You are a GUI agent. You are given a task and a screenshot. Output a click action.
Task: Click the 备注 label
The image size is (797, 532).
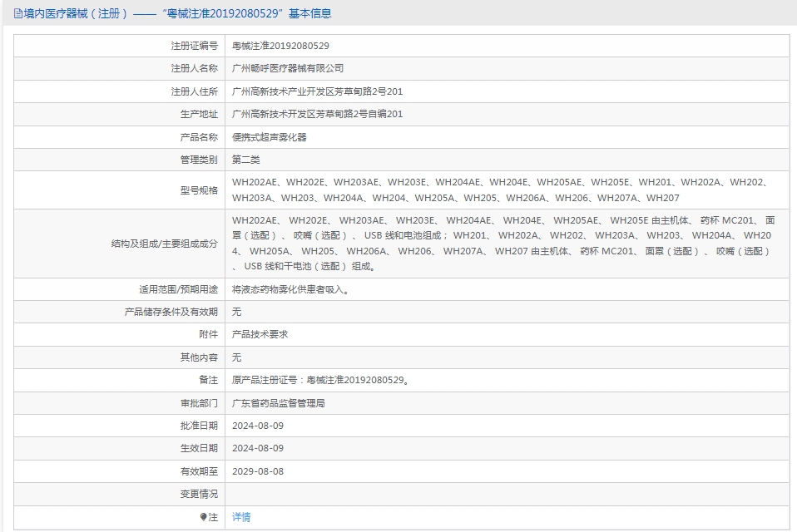208,380
